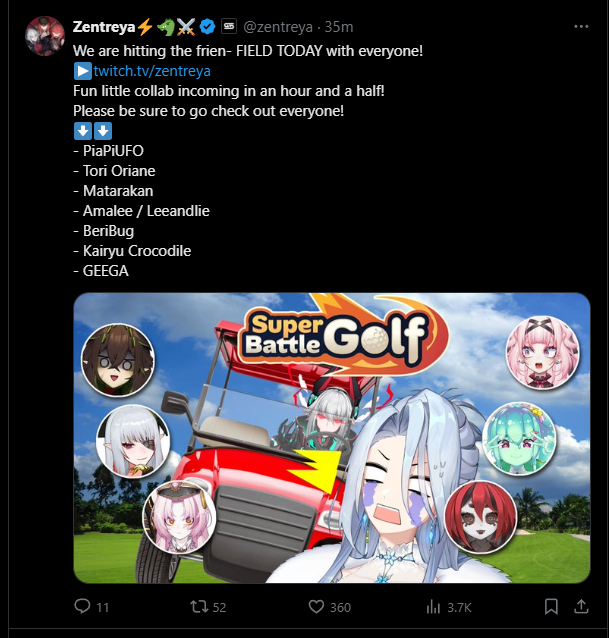Open the @zentreya handle
Viewport: 609px width, 638px height.
click(278, 27)
